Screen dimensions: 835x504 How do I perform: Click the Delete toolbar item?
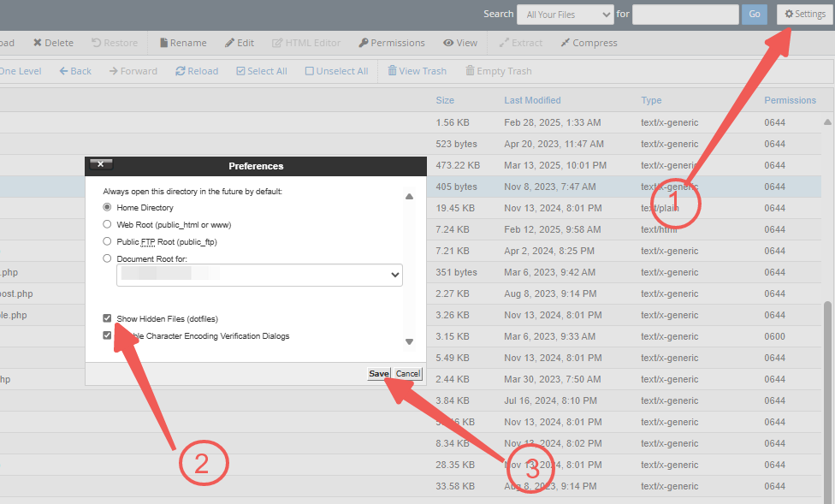point(53,43)
